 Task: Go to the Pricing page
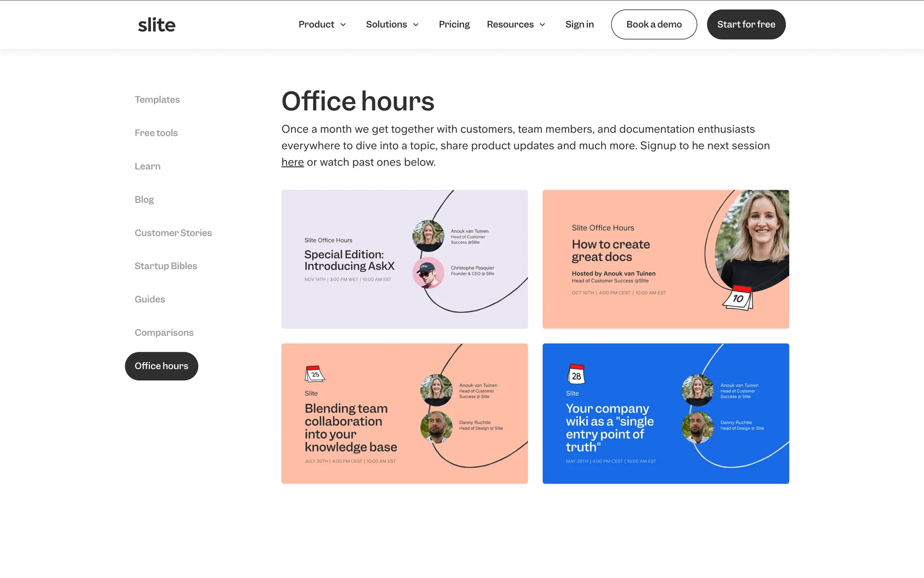[454, 25]
